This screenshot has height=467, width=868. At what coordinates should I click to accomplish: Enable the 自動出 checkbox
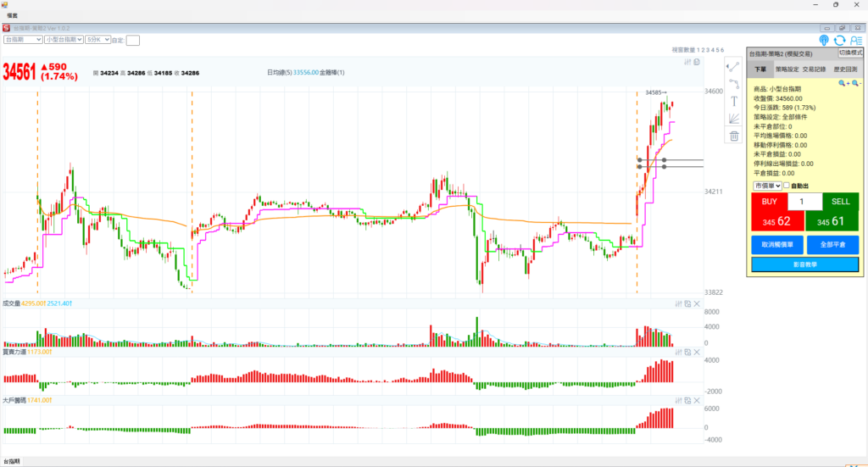tap(787, 186)
